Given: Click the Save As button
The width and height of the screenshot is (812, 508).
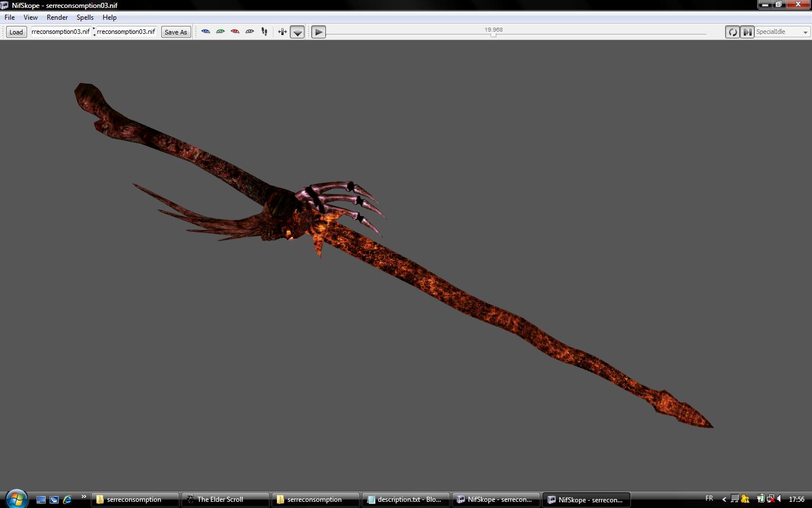Looking at the screenshot, I should [x=175, y=32].
